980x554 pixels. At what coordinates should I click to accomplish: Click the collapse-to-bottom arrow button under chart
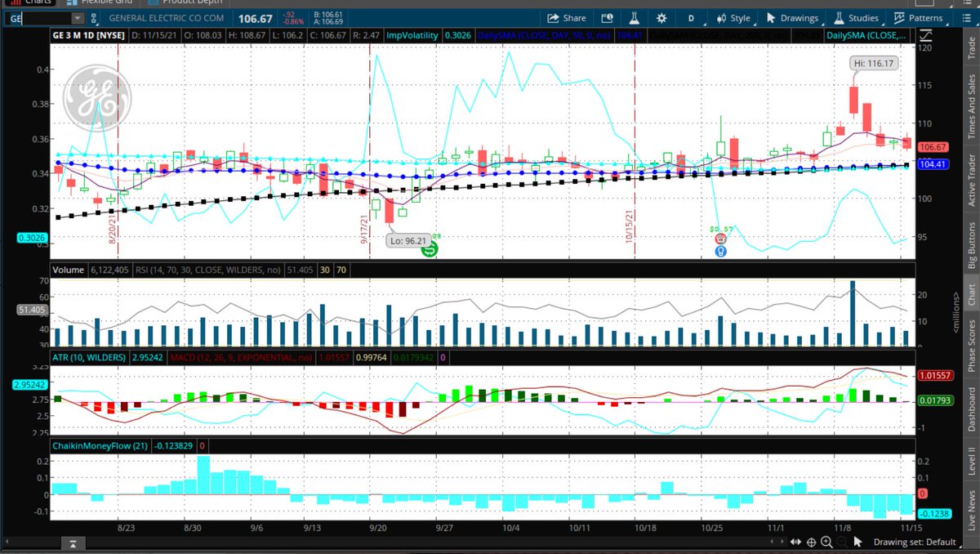pyautogui.click(x=73, y=543)
